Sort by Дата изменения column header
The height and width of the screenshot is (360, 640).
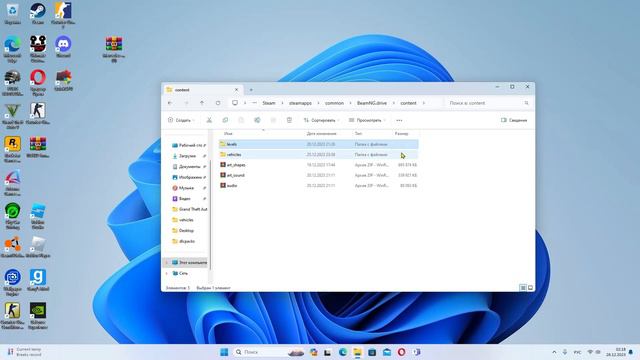click(x=322, y=133)
